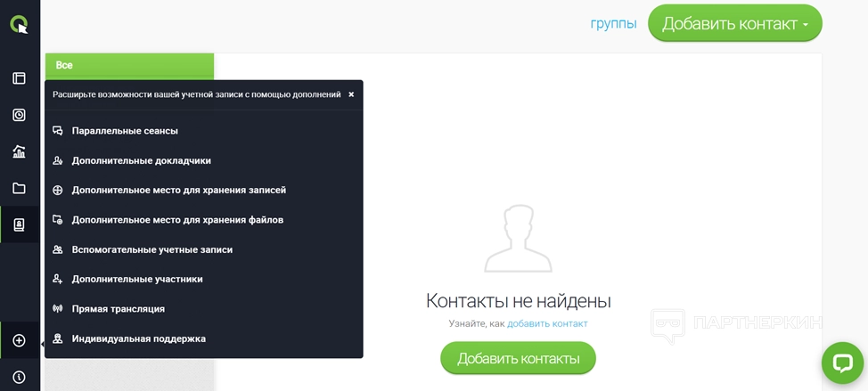Close the add-ons popup with X
Viewport: 868px width, 391px height.
[351, 94]
